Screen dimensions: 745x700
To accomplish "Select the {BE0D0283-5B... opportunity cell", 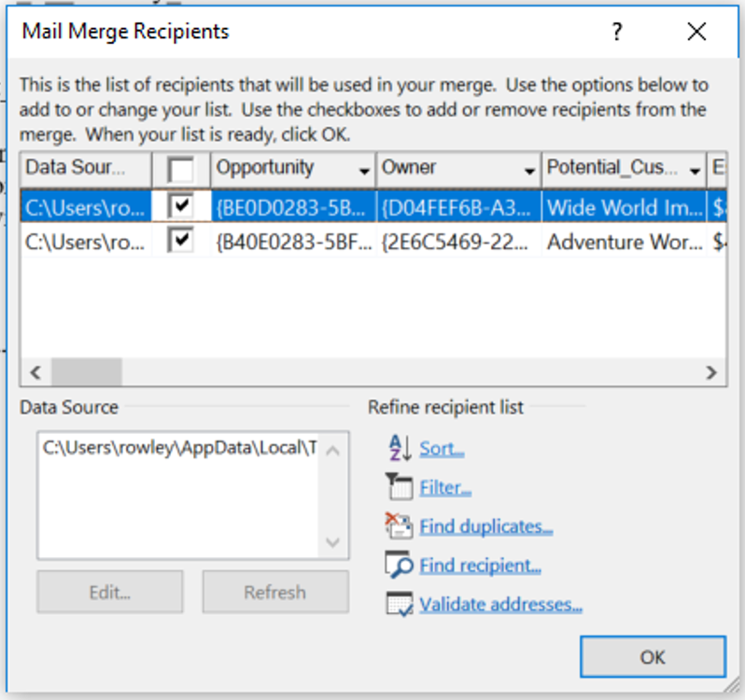I will pos(293,207).
